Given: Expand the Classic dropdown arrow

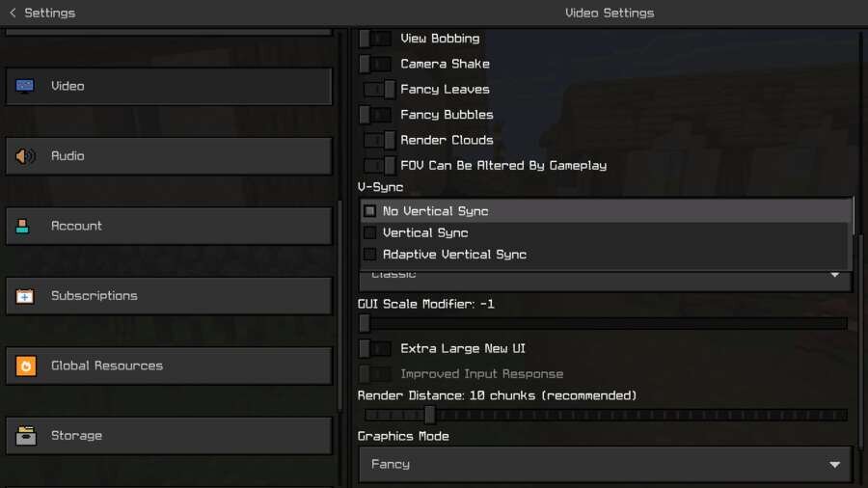Looking at the screenshot, I should [835, 276].
